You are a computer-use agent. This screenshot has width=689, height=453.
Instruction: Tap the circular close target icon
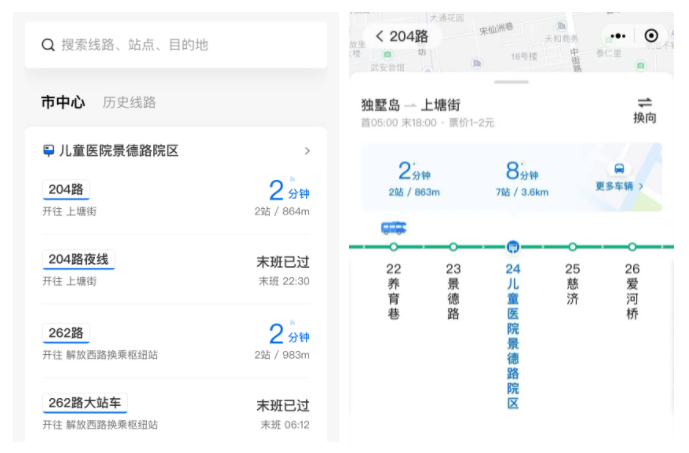tap(651, 36)
